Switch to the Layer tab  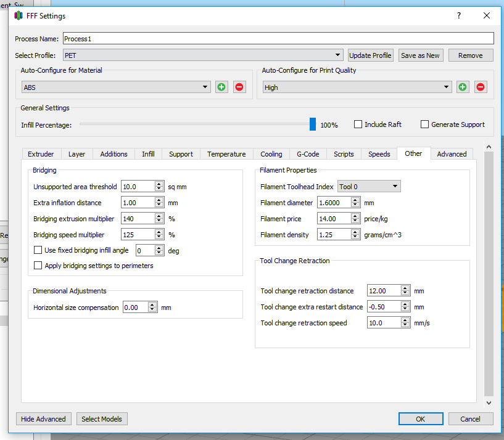coord(77,154)
